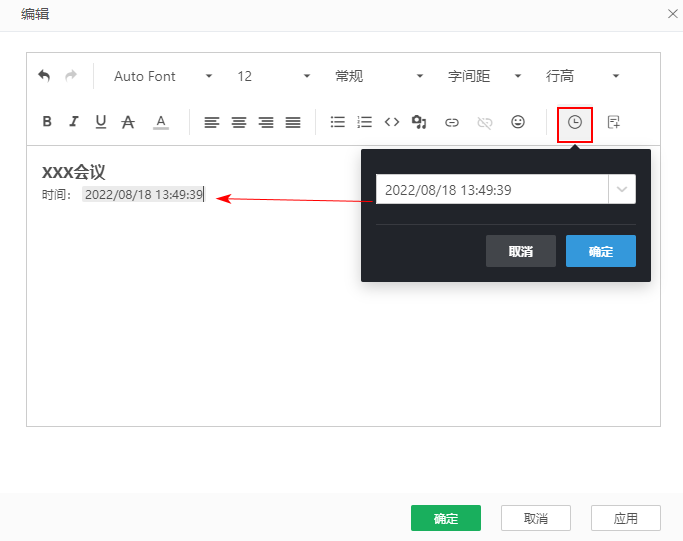683x541 pixels.
Task: Click the XXX会议 heading text
Action: (x=74, y=172)
